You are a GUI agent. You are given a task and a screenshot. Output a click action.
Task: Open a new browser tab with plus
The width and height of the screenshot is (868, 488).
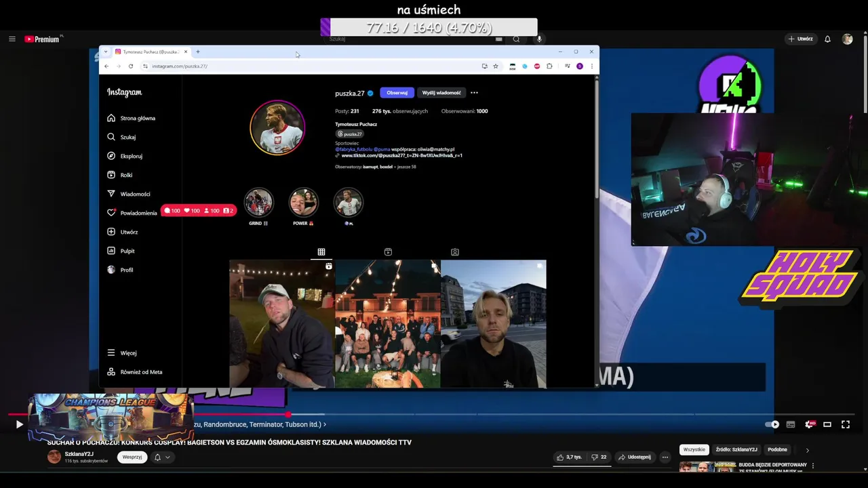pyautogui.click(x=198, y=52)
